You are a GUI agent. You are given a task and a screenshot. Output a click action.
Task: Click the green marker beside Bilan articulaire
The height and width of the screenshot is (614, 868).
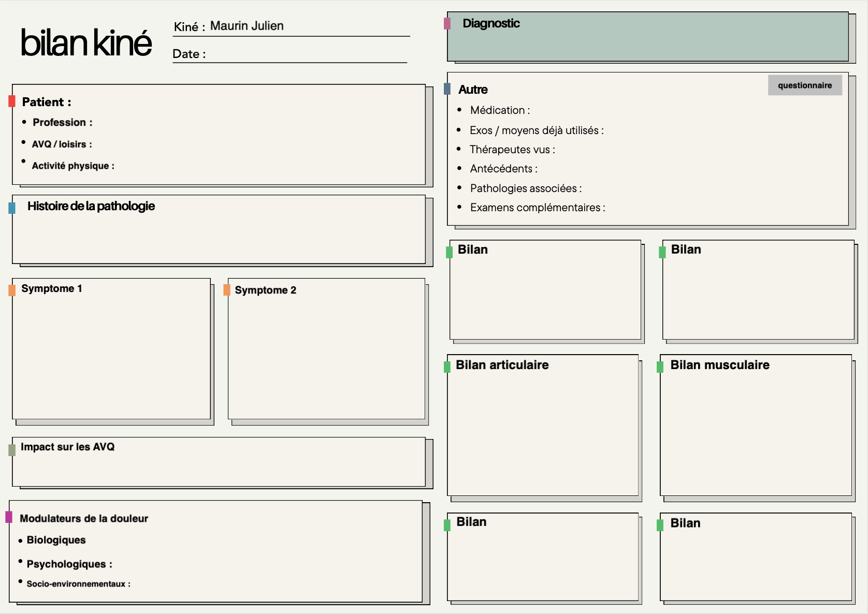(x=447, y=367)
